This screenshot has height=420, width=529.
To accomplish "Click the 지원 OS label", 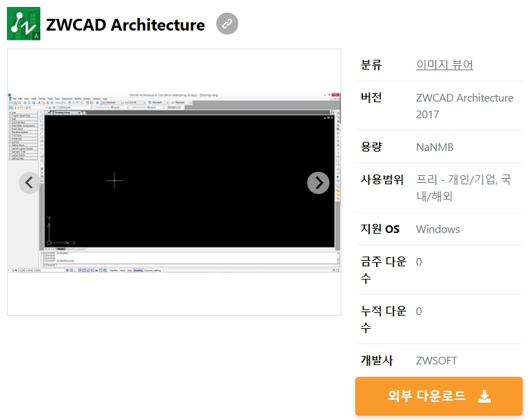I will 380,229.
